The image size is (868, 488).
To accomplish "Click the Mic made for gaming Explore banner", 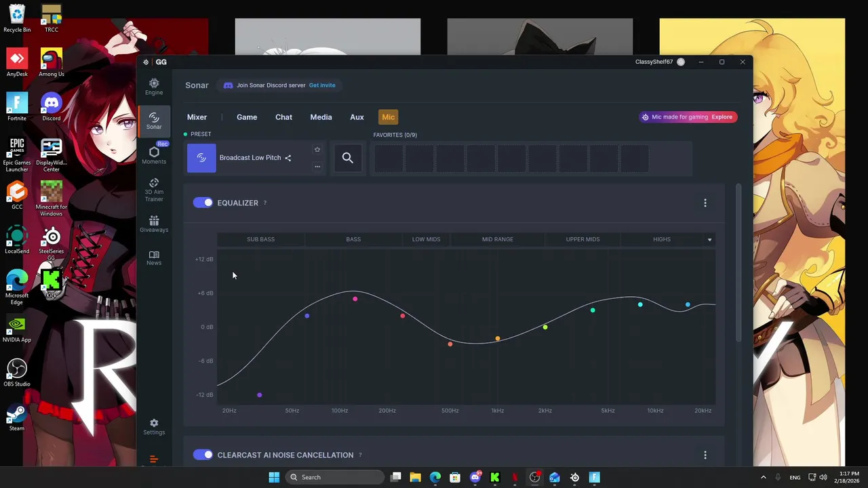I will tap(688, 117).
